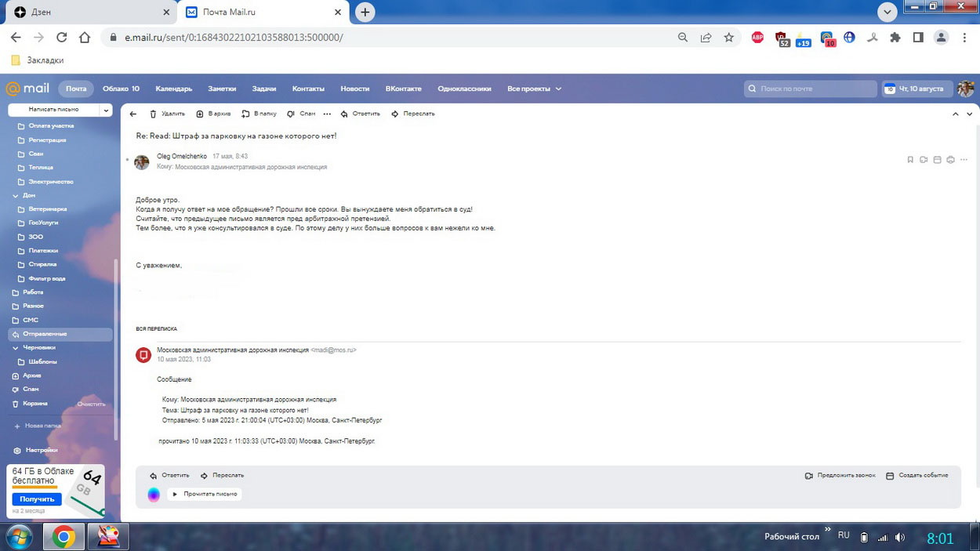This screenshot has height=551, width=980.
Task: Click the left folder list scrollbar
Action: click(116, 345)
